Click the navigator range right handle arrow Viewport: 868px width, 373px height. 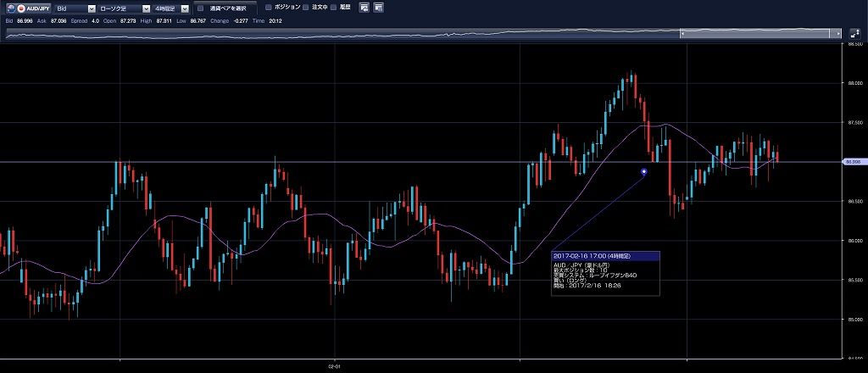(837, 34)
